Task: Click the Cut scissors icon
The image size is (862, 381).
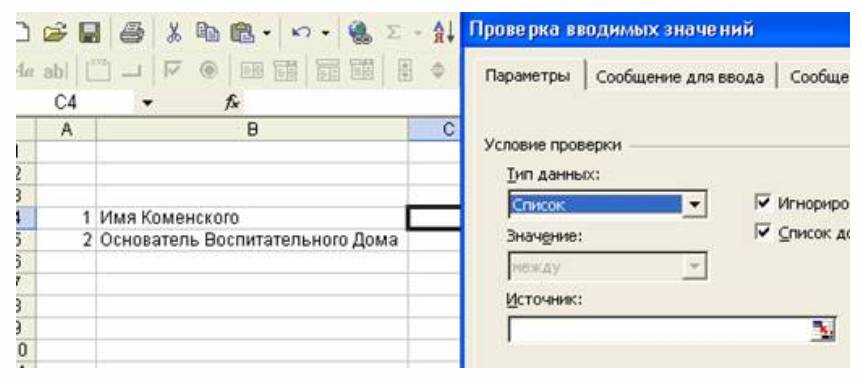Action: (174, 33)
